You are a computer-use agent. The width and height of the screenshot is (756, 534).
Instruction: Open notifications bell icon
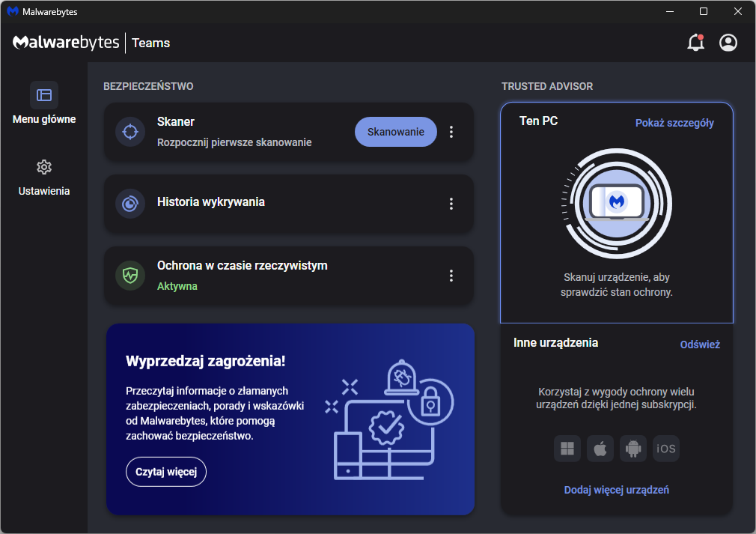tap(695, 43)
